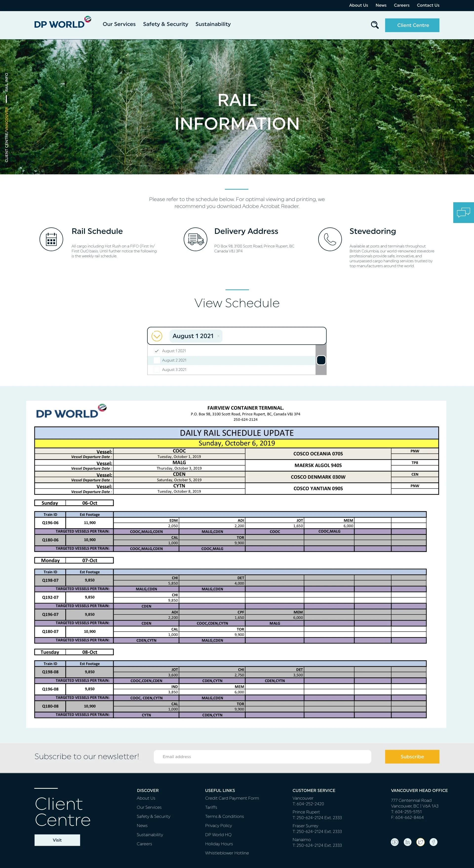Open Credit Card Payment Form link

(232, 798)
